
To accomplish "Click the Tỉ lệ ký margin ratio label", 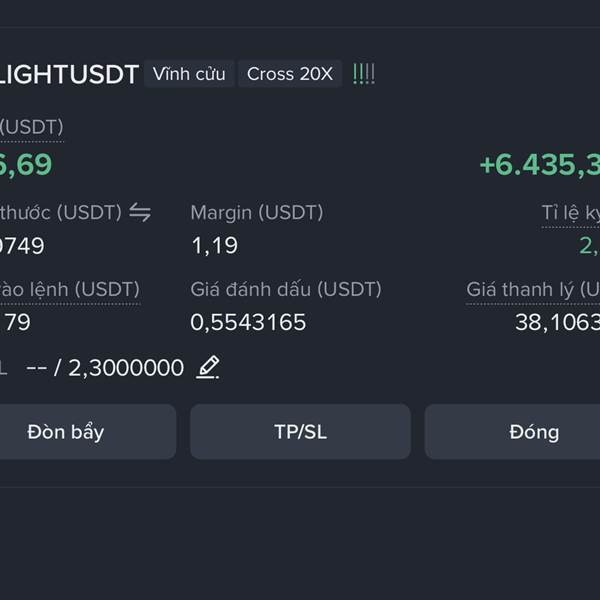I will click(571, 213).
